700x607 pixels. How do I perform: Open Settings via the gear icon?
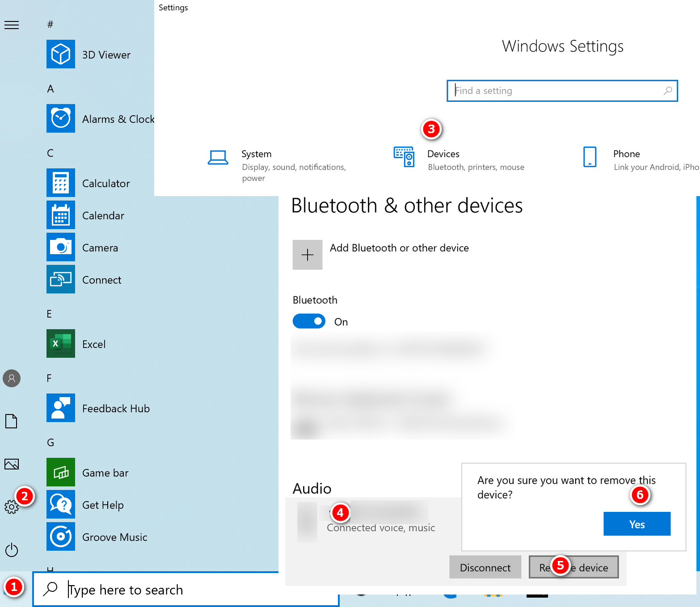pos(12,507)
